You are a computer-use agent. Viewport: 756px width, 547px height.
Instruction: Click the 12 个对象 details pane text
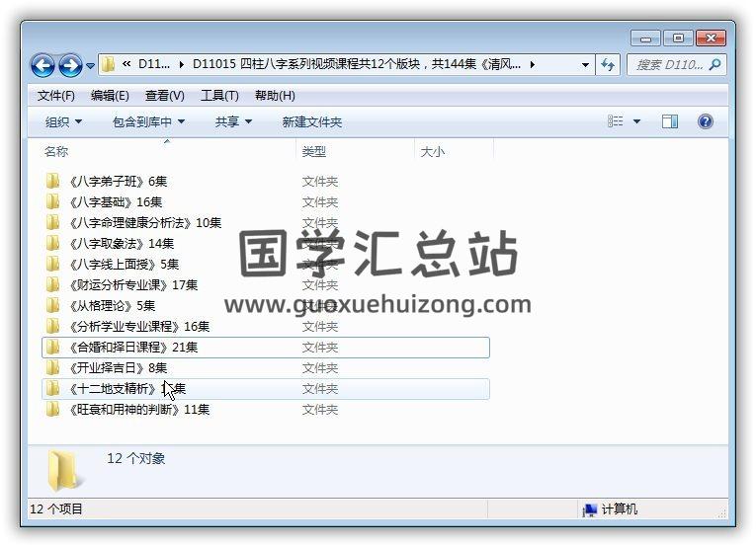tap(136, 458)
